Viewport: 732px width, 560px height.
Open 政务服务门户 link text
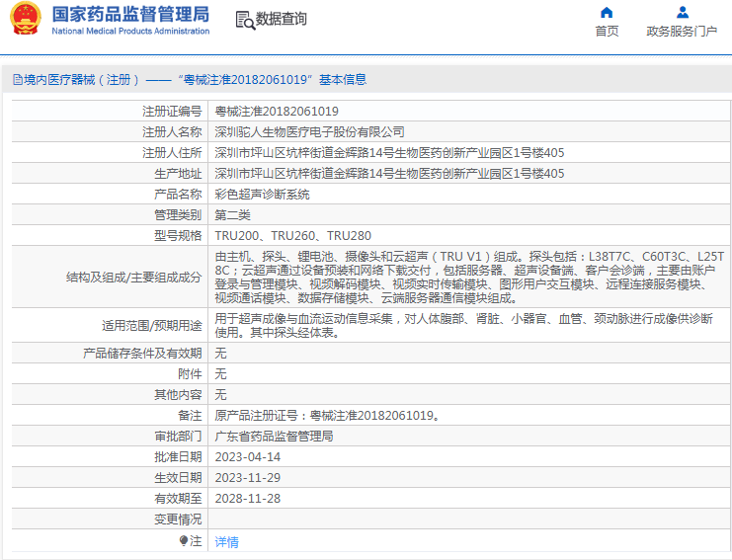click(682, 32)
